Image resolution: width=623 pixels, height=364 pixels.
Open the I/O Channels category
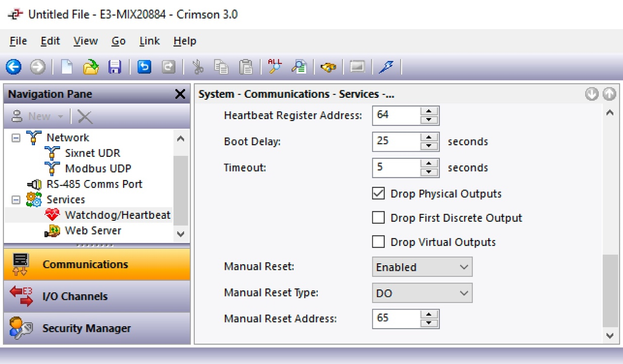click(x=97, y=296)
